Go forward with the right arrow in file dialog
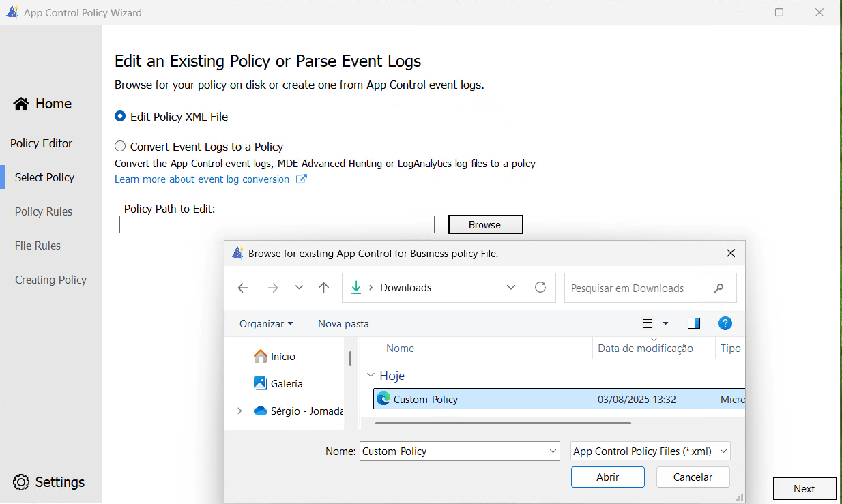This screenshot has height=504, width=842. point(273,288)
